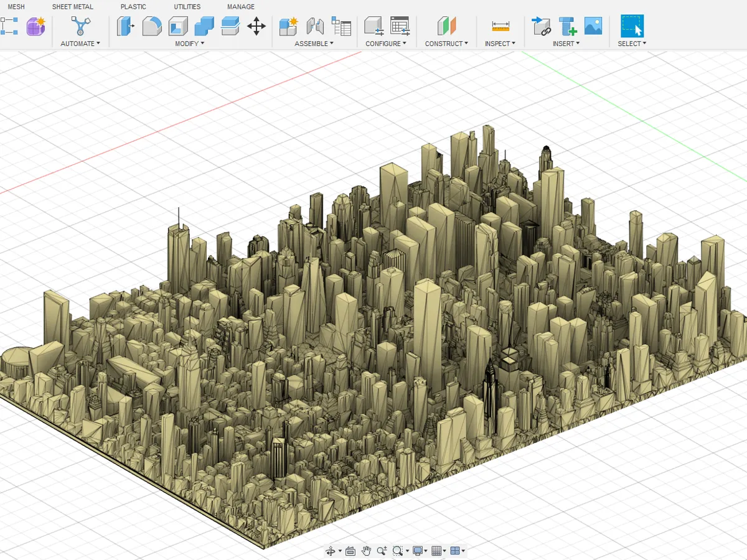Click the Look At icon

coord(350,551)
